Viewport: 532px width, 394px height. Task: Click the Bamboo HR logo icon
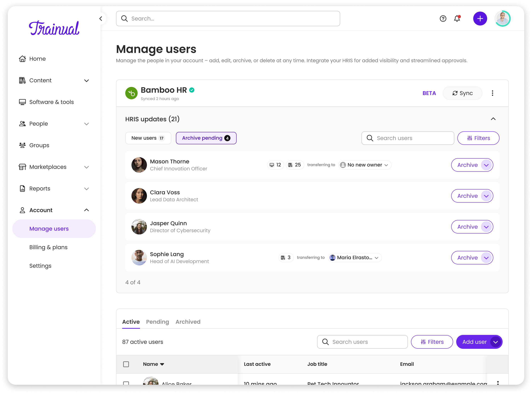tap(131, 93)
